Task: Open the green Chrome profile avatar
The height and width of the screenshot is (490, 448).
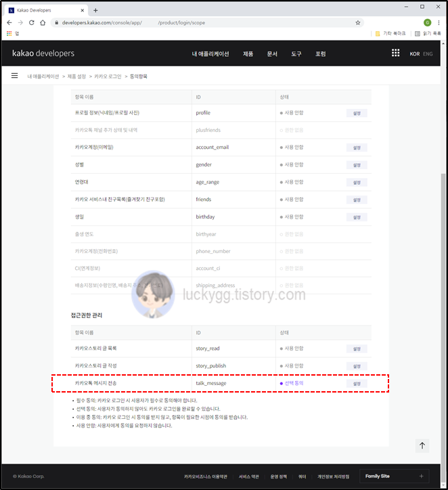Action: pos(428,22)
